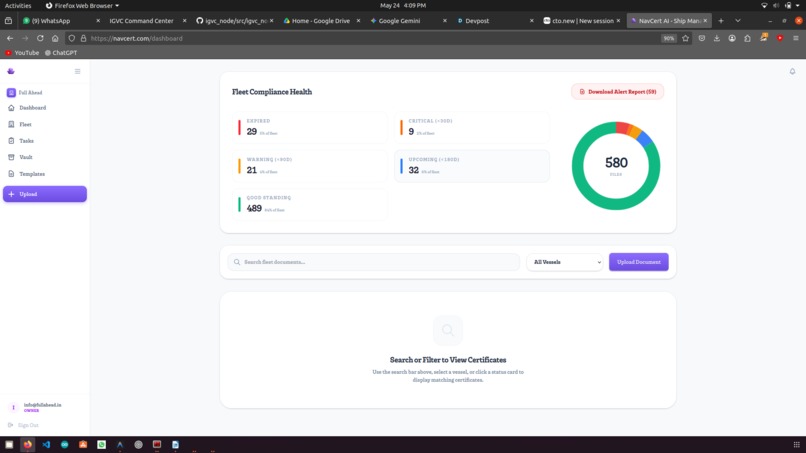Open Firefox Web Browser app menu

click(x=82, y=5)
